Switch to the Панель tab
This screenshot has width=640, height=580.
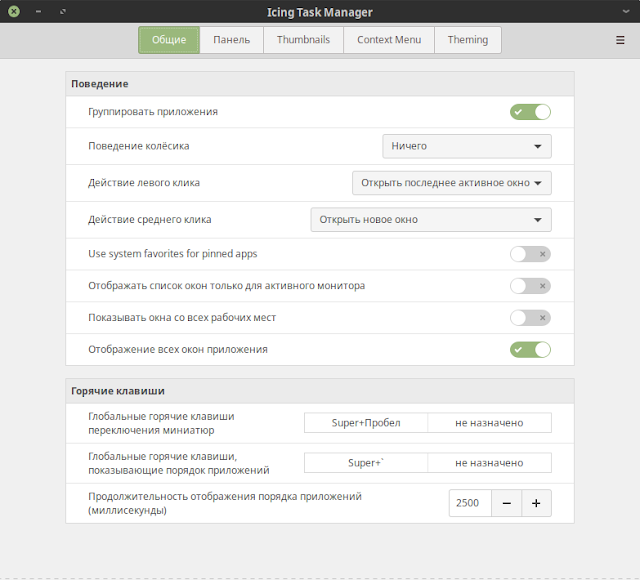(x=231, y=40)
